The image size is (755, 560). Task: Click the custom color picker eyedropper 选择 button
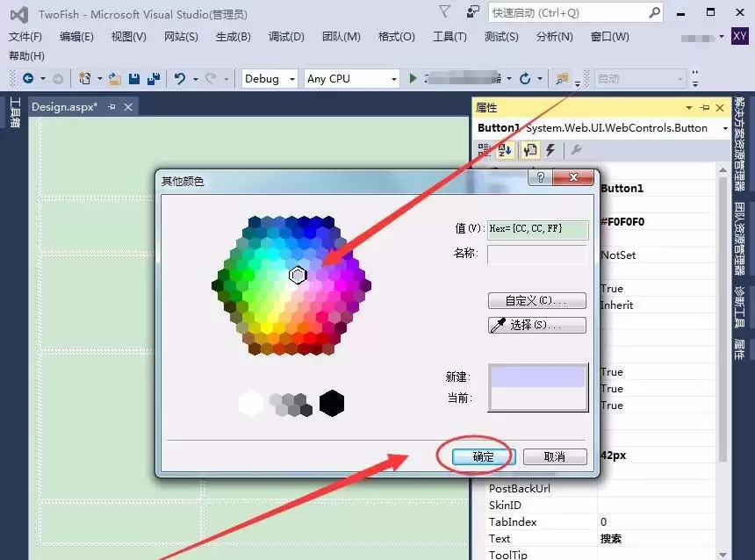pyautogui.click(x=536, y=325)
